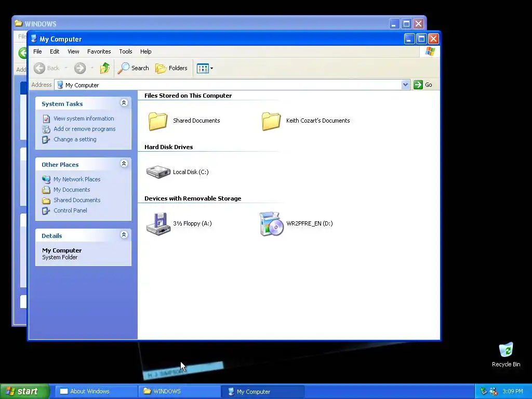Collapse the Details panel

124,234
